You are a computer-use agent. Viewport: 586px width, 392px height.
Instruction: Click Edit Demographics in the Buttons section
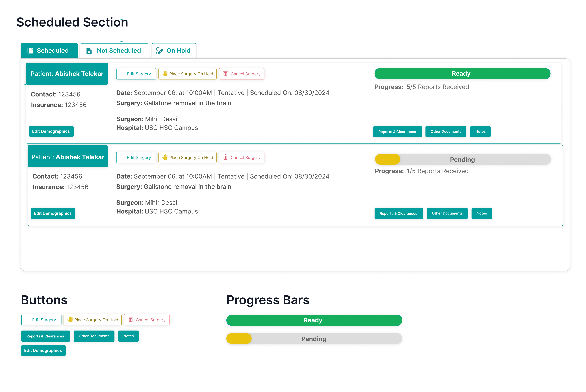[x=43, y=350]
